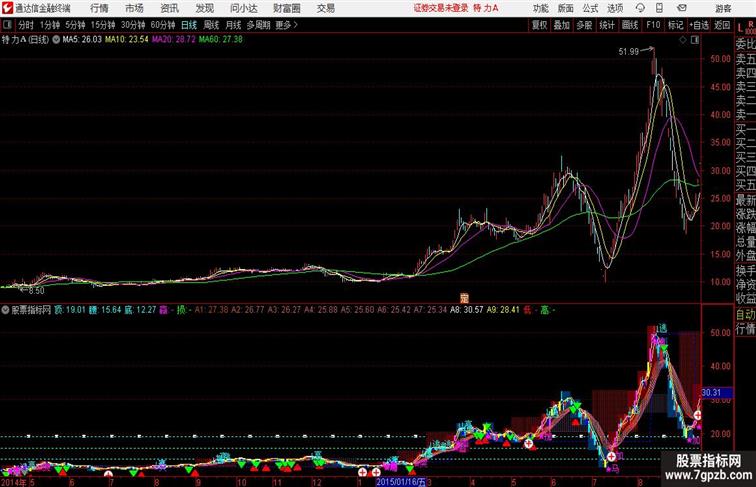Screen dimensions: 756x487
Task: Open the 资讯 menu
Action: click(169, 8)
